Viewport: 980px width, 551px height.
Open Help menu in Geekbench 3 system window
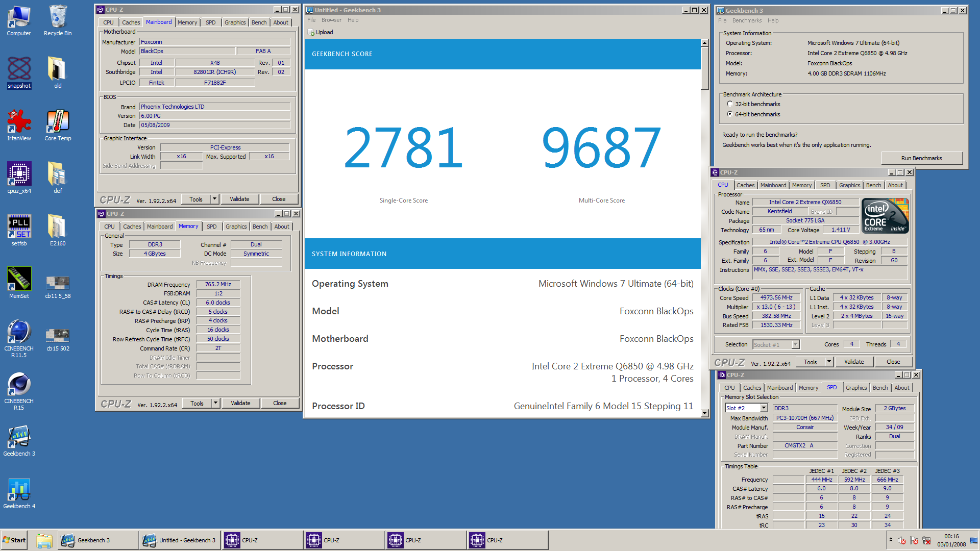pyautogui.click(x=773, y=20)
